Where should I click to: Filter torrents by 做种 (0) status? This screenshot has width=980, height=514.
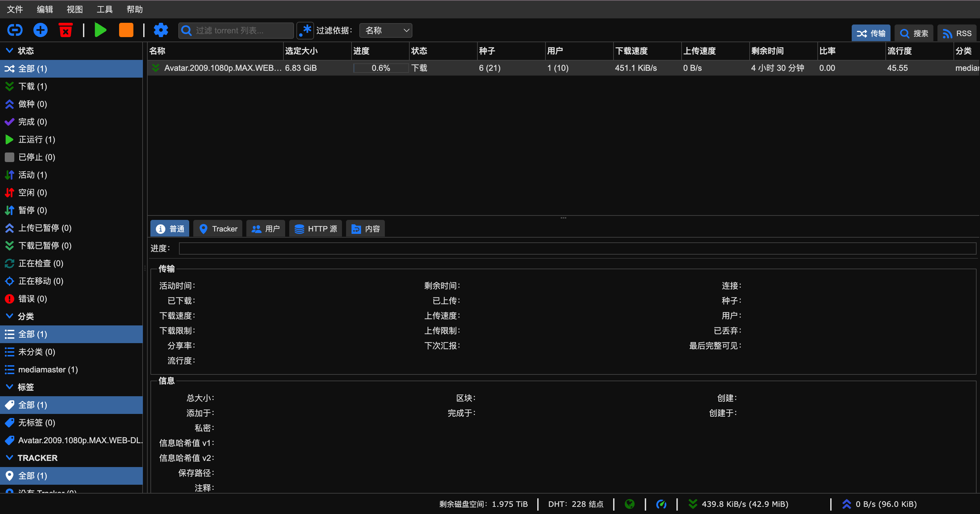coord(32,104)
